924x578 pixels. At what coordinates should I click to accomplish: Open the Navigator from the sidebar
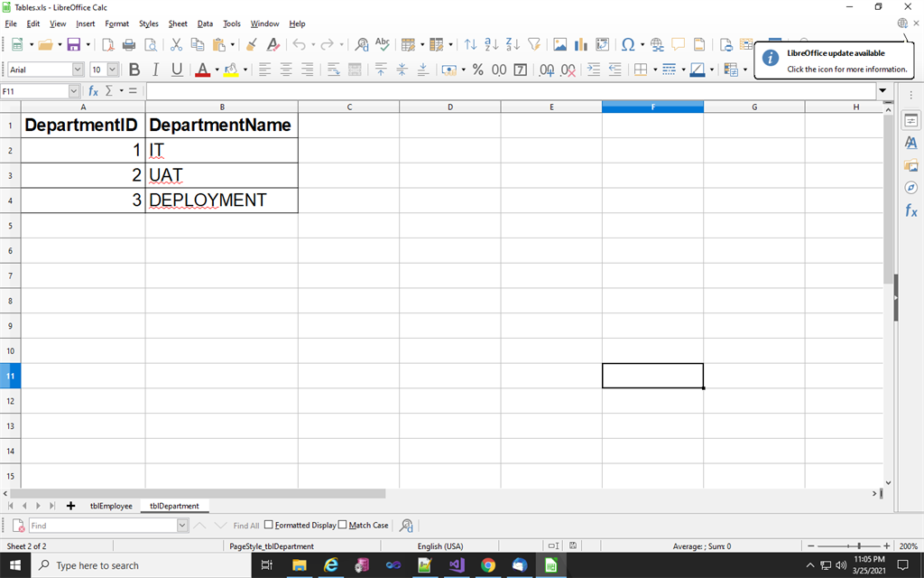tap(910, 188)
